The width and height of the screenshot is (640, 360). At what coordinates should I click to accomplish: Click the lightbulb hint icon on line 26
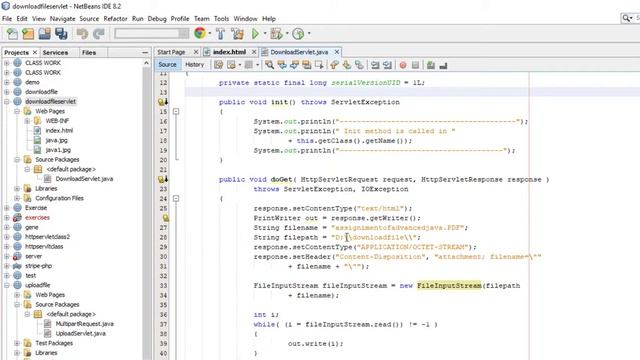point(165,218)
